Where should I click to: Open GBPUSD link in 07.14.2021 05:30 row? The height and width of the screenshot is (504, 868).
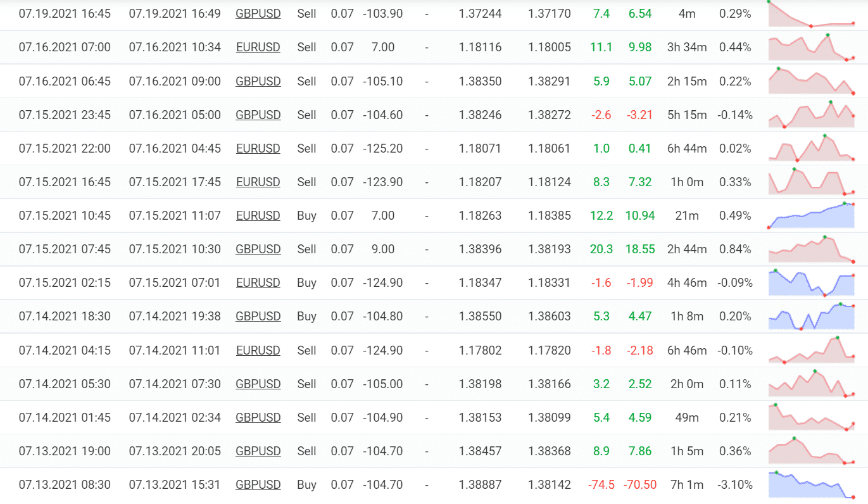(258, 384)
